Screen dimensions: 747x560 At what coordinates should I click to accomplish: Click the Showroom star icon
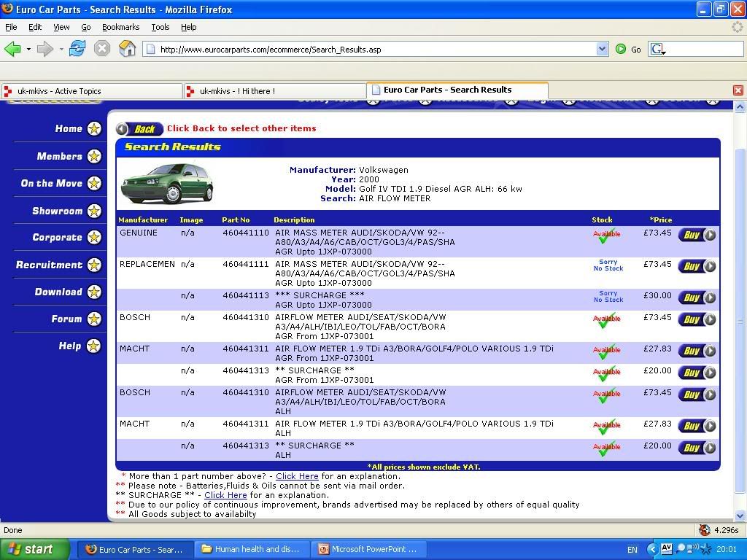[x=94, y=211]
